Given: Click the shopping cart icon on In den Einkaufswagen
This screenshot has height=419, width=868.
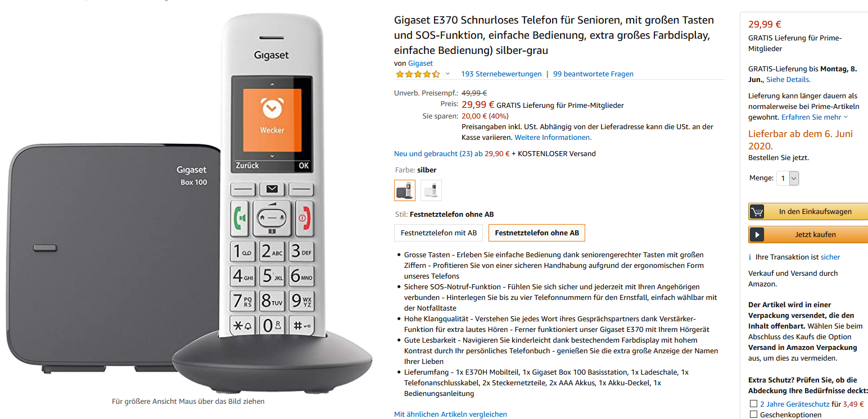Looking at the screenshot, I should pyautogui.click(x=757, y=212).
